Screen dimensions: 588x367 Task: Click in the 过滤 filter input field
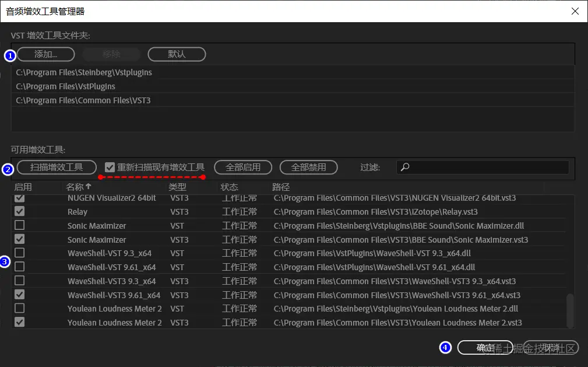(483, 167)
